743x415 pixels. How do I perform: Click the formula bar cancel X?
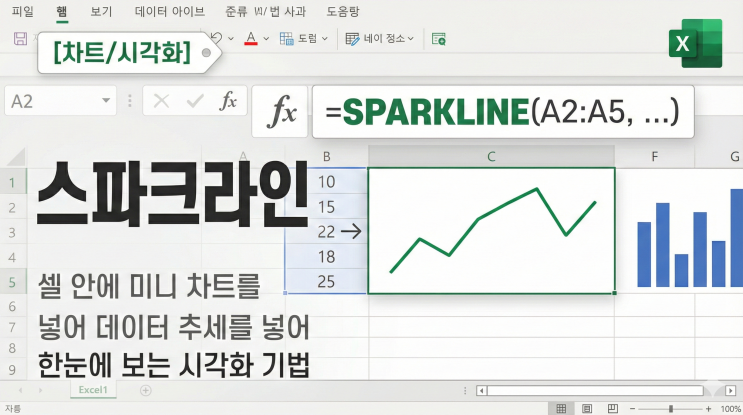162,101
